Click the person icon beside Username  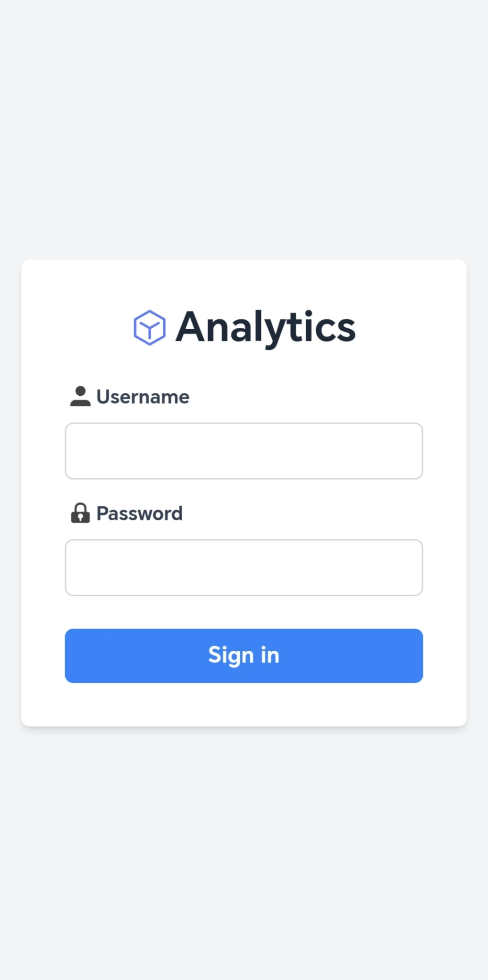pyautogui.click(x=80, y=396)
